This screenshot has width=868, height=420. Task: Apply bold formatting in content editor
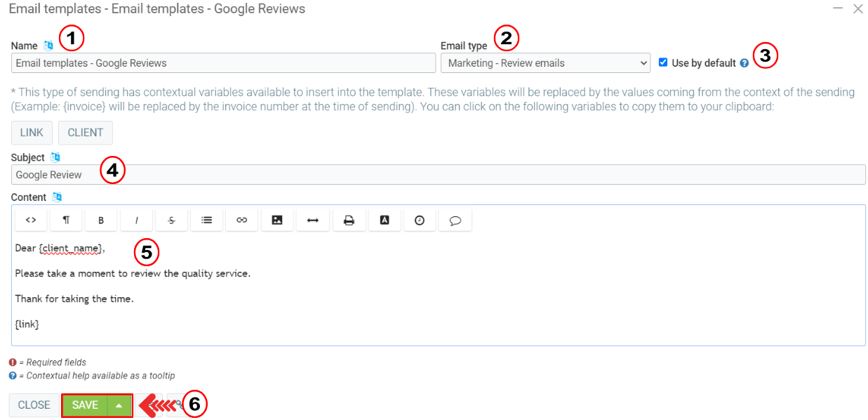pyautogui.click(x=101, y=220)
